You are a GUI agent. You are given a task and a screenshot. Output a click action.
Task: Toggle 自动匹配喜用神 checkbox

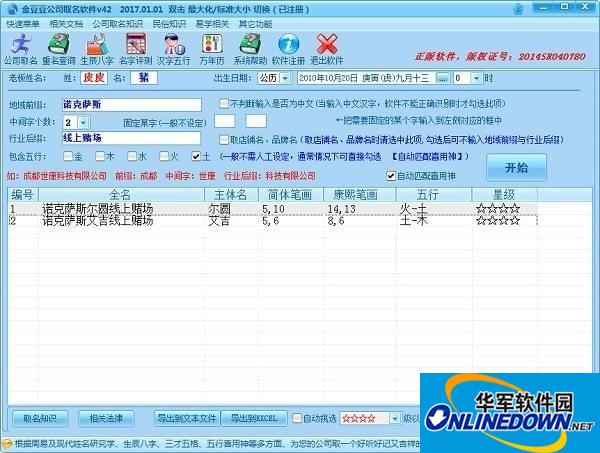(390, 176)
